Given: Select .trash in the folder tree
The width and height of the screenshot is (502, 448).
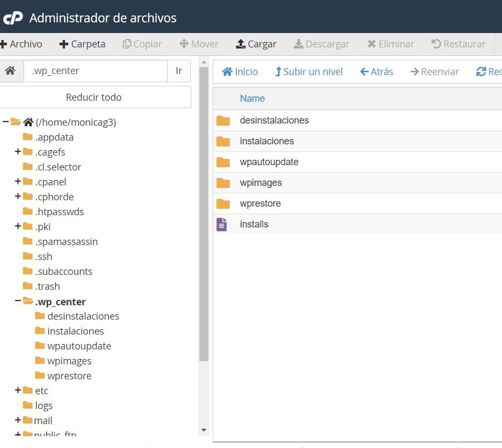Looking at the screenshot, I should pos(47,287).
